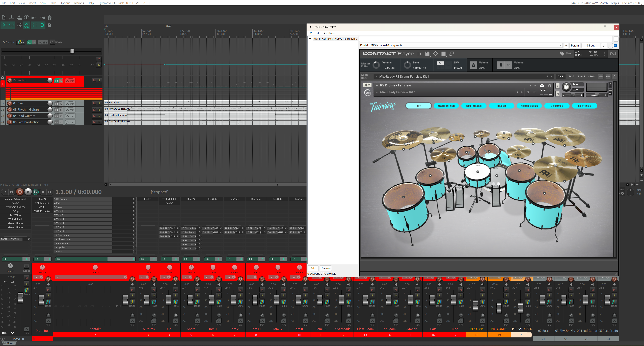Click the Remove FX button
Image resolution: width=644 pixels, height=346 pixels.
click(x=325, y=268)
